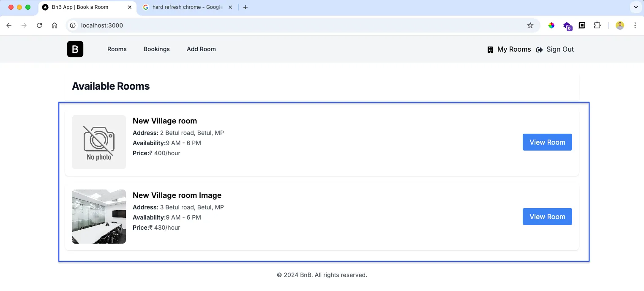Bookmark this page with the star icon
The width and height of the screenshot is (644, 291).
tap(530, 25)
